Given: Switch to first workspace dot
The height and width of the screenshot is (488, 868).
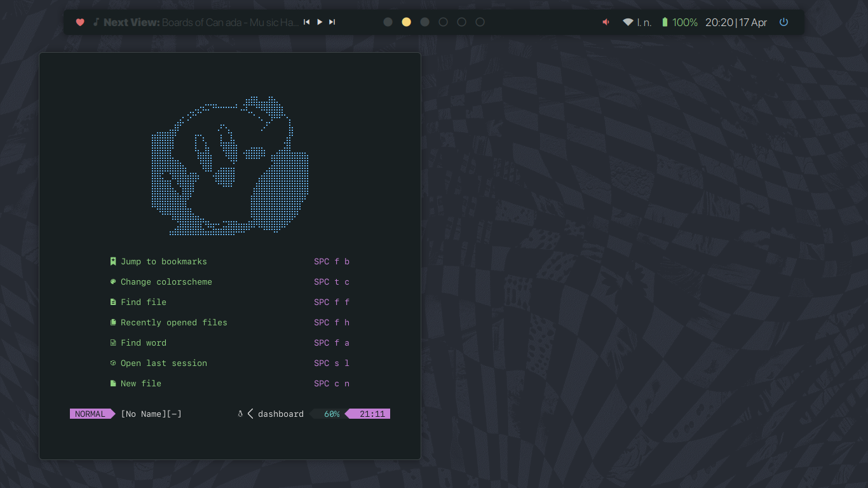Looking at the screenshot, I should tap(388, 22).
